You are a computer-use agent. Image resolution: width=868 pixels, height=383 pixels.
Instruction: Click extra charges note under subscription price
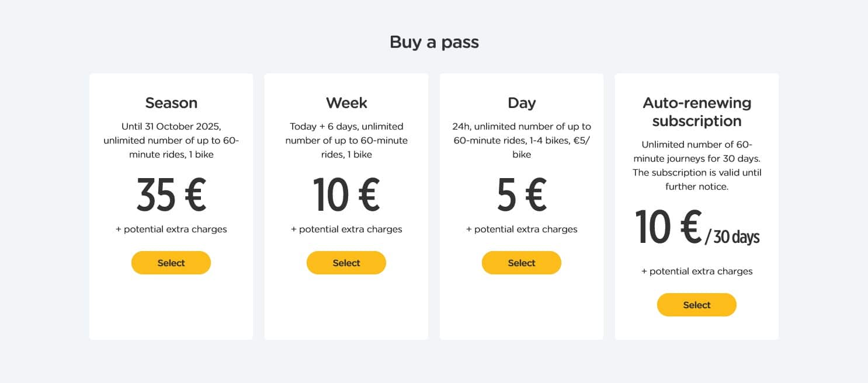coord(697,271)
